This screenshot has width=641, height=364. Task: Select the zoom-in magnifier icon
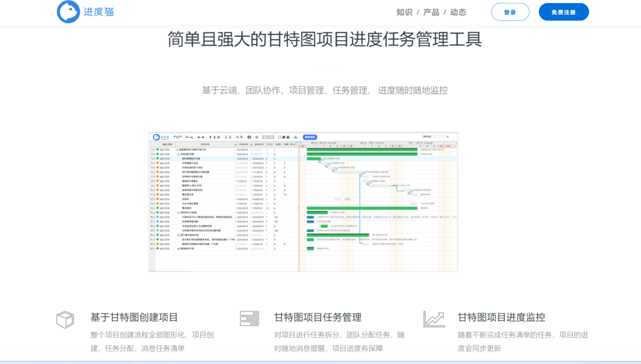coord(237,137)
